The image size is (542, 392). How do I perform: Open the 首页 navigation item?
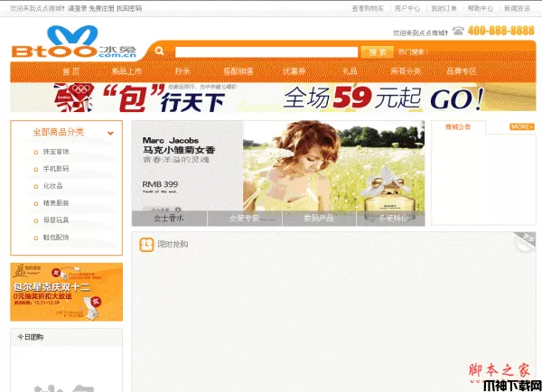(x=70, y=71)
